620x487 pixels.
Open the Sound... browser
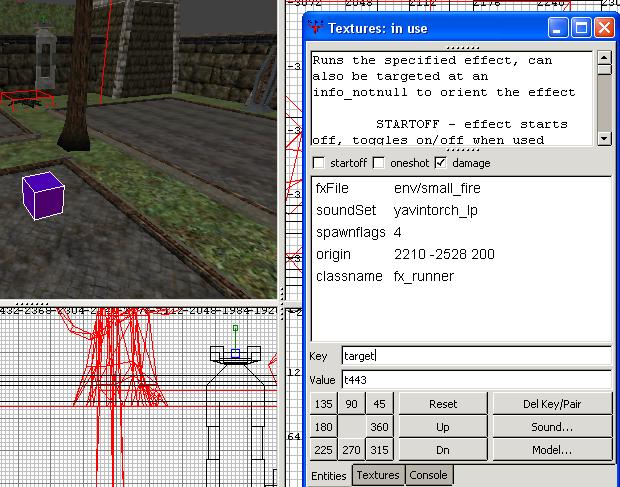click(552, 427)
